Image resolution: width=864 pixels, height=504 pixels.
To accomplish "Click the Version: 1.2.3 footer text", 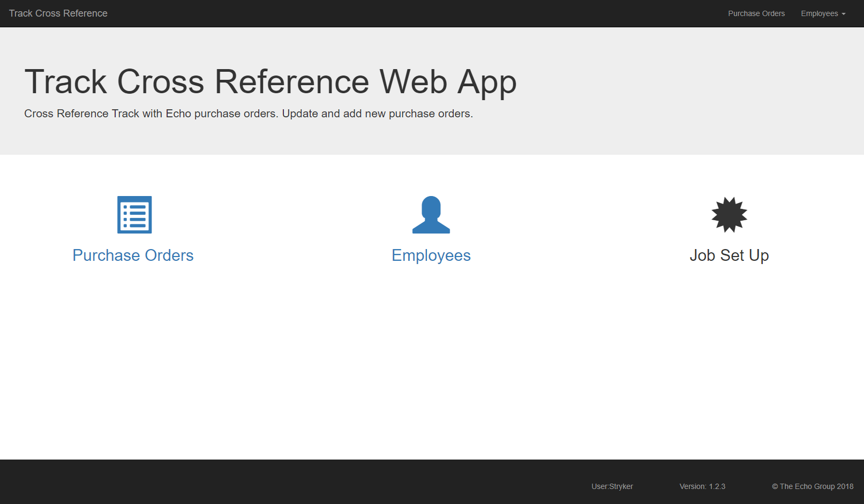I will click(x=702, y=486).
